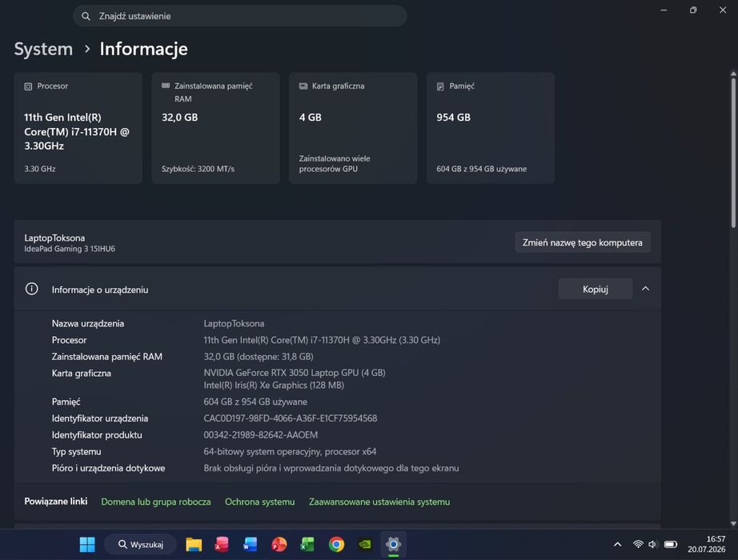Select Intel(R) Iris(R) Xe Graphics text
Screen dimensions: 738x560
click(274, 385)
